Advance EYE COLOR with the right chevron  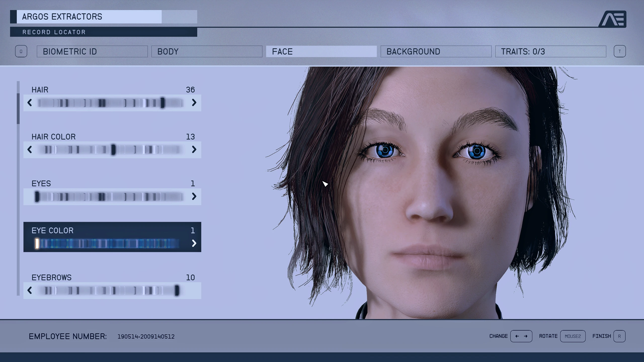click(x=194, y=243)
